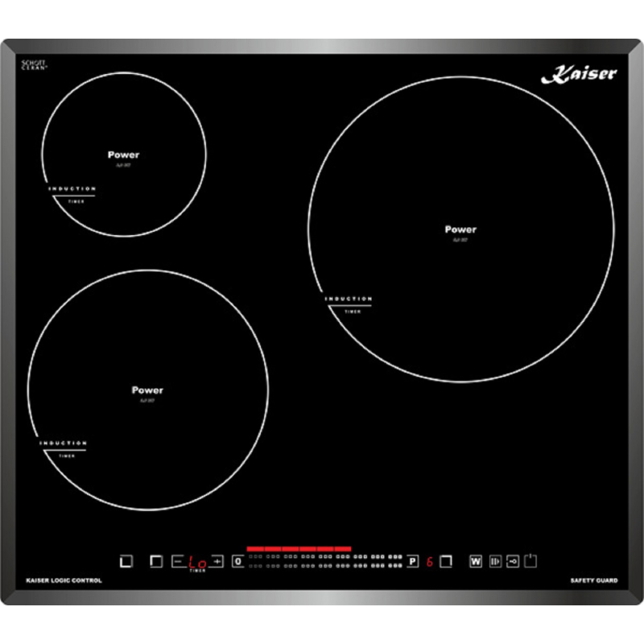
Task: Tap the Kaiser brand logo
Action: point(579,74)
